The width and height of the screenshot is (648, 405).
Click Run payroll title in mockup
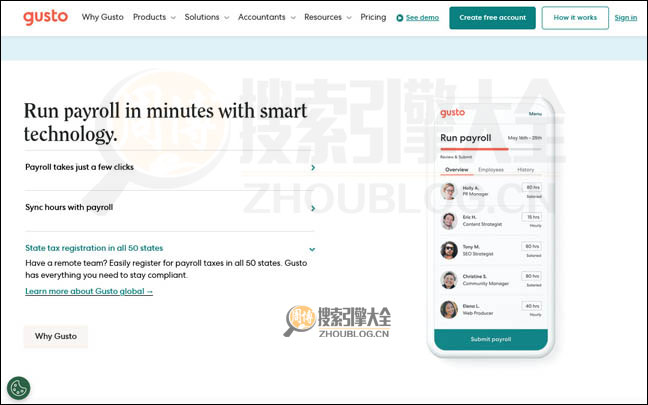[466, 138]
